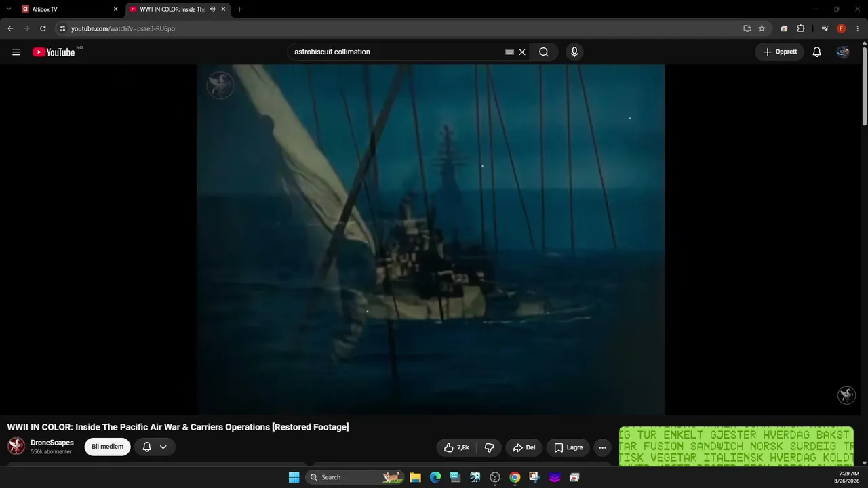Launch Microsoft Edge from the taskbar

pyautogui.click(x=435, y=477)
